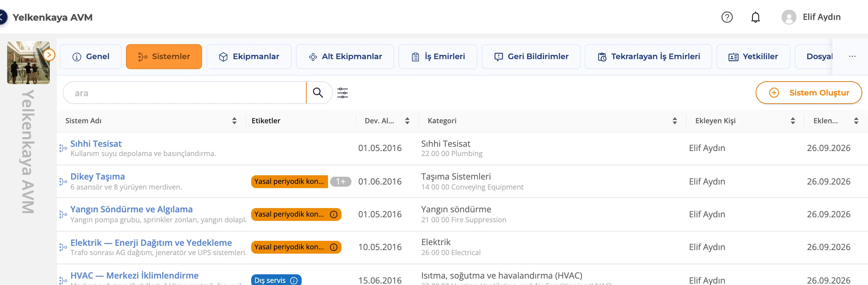Select the Sistemler tab
The width and height of the screenshot is (868, 285).
(x=164, y=57)
